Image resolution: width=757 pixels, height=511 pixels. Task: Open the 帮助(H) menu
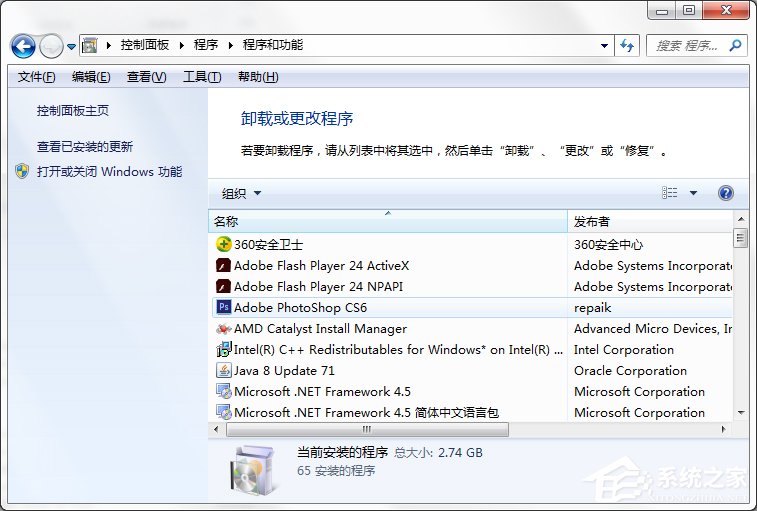[x=258, y=77]
